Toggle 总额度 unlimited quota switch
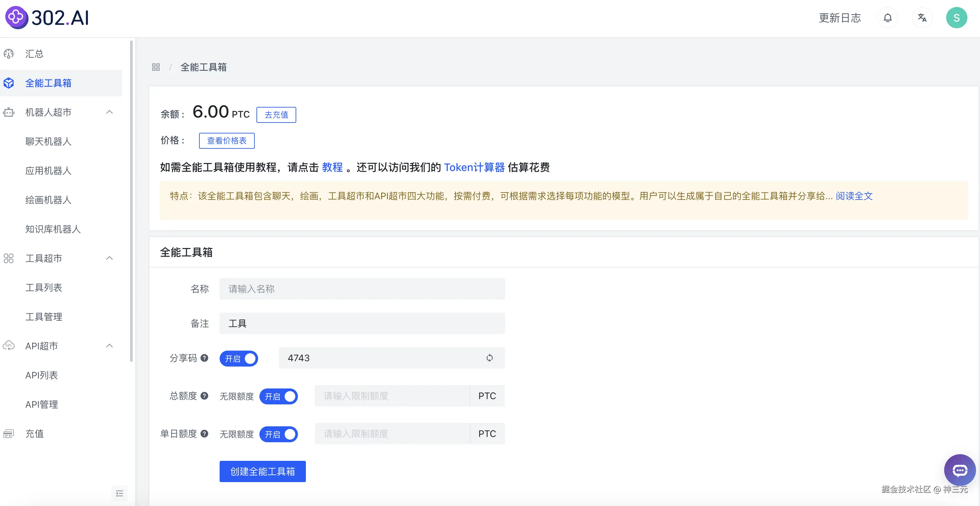This screenshot has width=980, height=506. tap(278, 396)
